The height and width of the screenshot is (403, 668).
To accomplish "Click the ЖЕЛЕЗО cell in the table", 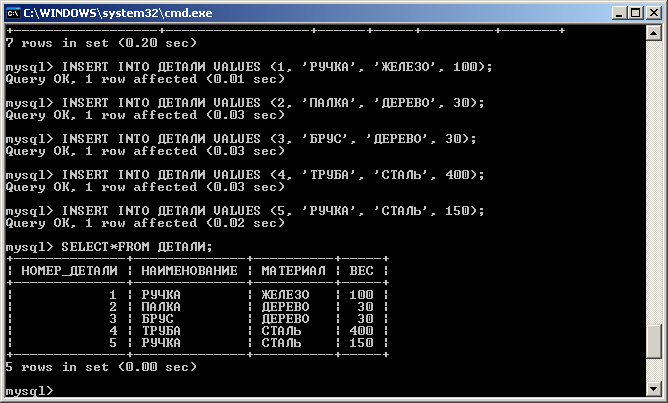I will coord(285,295).
